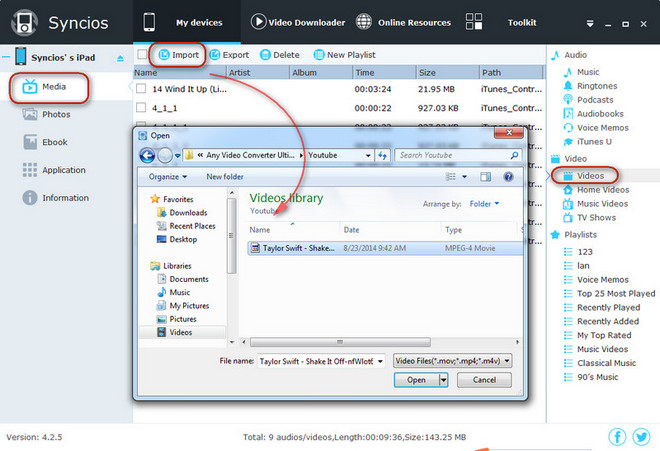Toggle the preview pane in dialog
Screen dimensions: 660x451
point(485,176)
